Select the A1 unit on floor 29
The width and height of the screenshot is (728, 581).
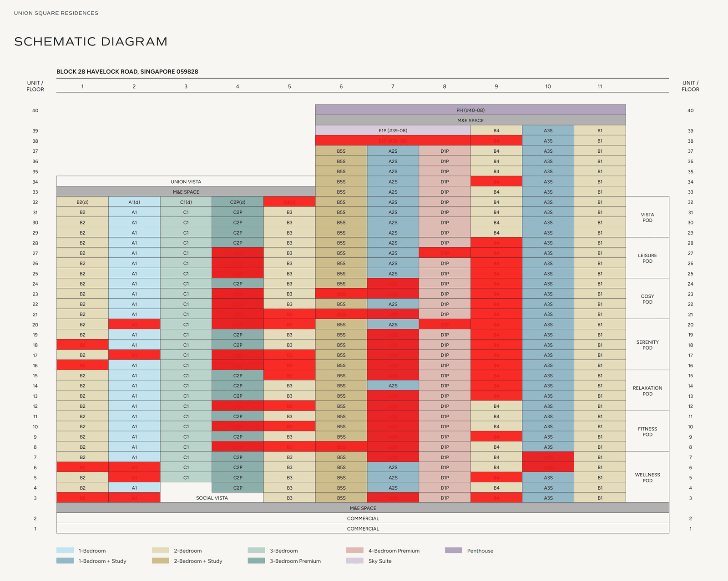134,233
